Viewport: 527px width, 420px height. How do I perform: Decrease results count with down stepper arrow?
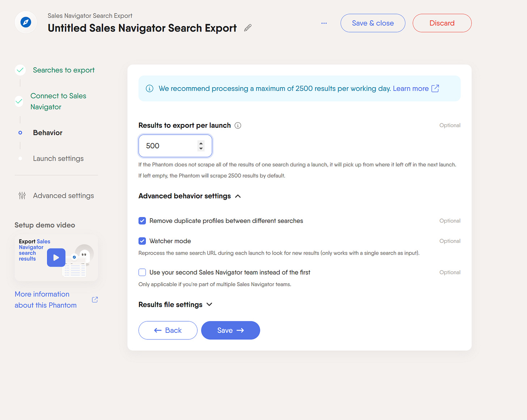click(x=201, y=149)
